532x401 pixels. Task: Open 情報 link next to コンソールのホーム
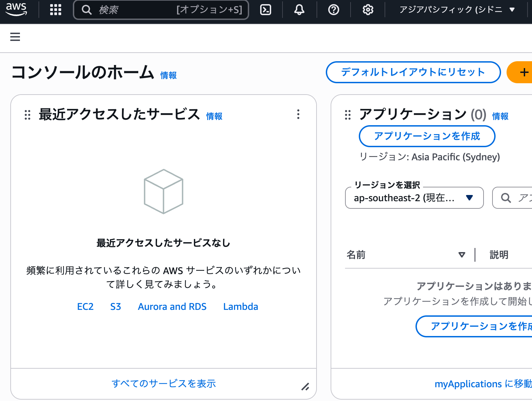[x=168, y=75]
